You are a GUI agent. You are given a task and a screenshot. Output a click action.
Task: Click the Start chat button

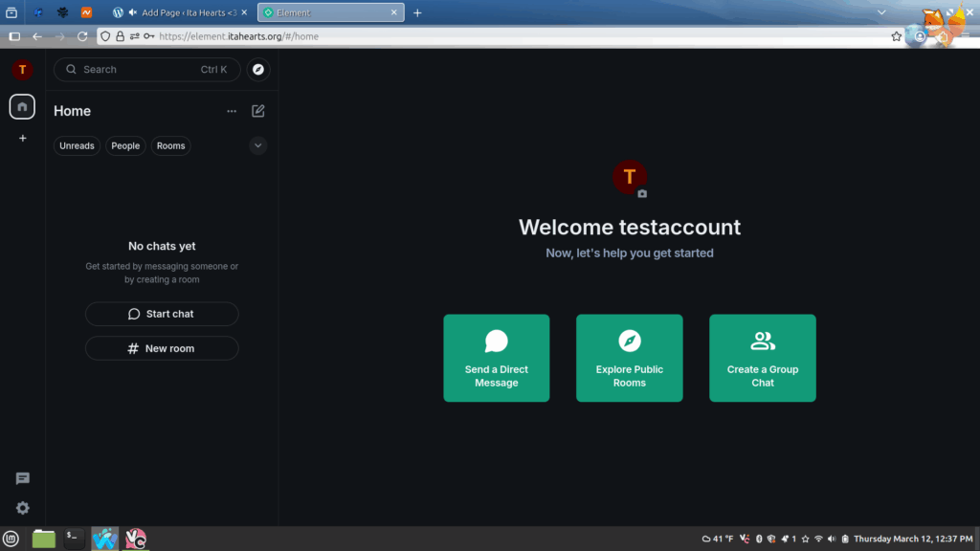[x=162, y=314]
